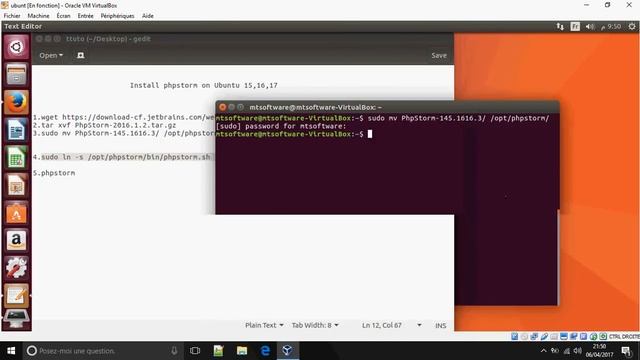640x360 pixels.
Task: Open the Aide menu
Action: 148,16
